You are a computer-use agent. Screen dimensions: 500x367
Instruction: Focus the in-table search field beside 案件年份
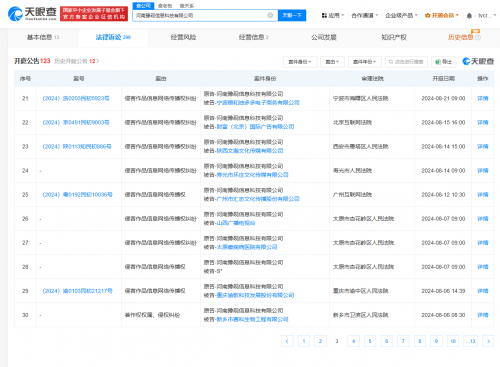pyautogui.click(x=406, y=62)
